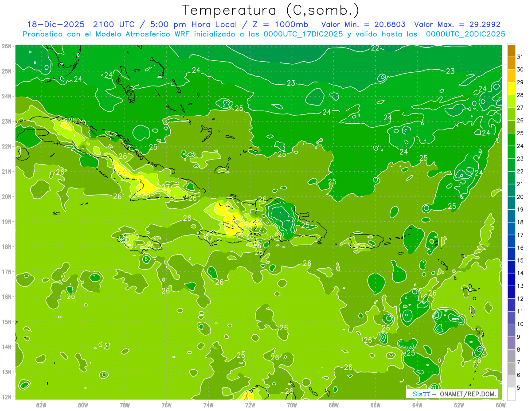
Task: Click the legend value "18"
Action: [x=520, y=222]
